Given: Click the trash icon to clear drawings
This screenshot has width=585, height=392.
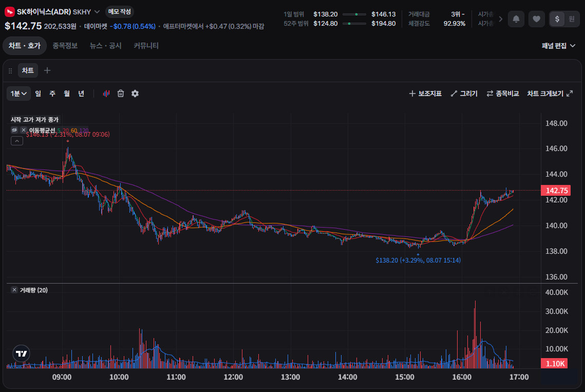Looking at the screenshot, I should [x=121, y=94].
